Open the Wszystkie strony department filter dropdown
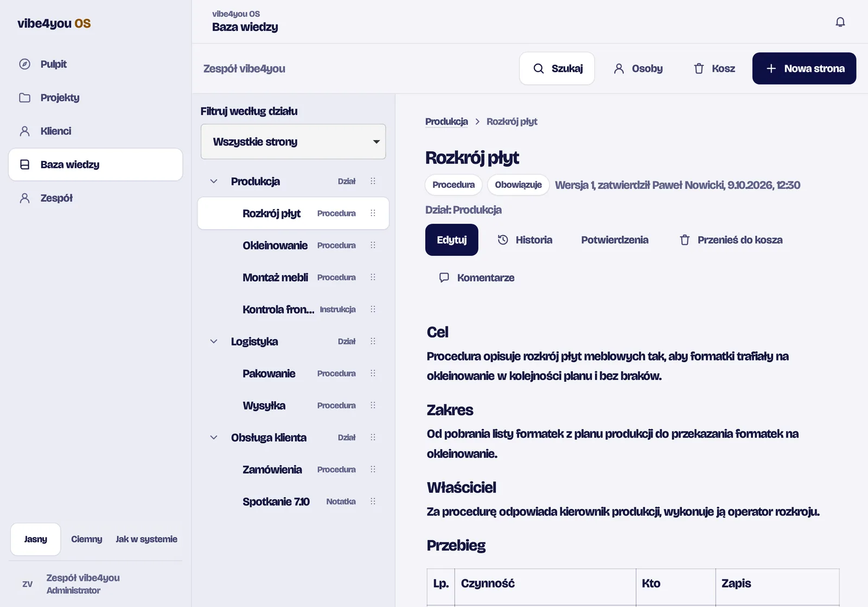The image size is (868, 607). coord(293,142)
